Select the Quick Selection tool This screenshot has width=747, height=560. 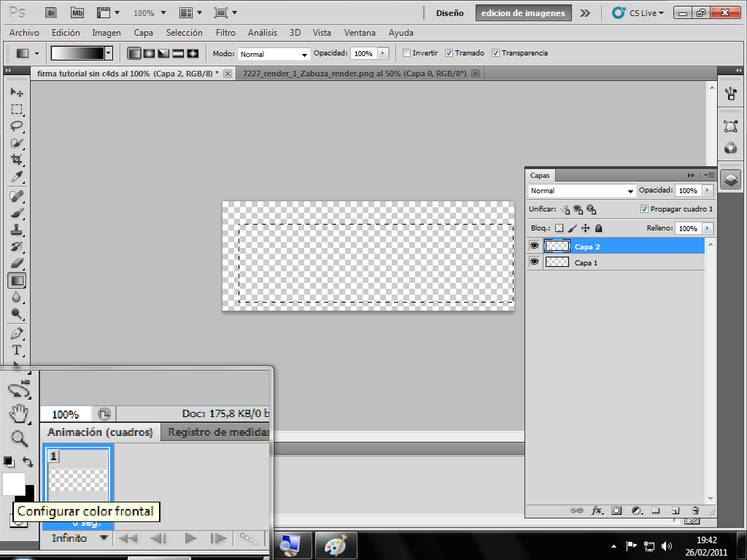click(x=17, y=142)
